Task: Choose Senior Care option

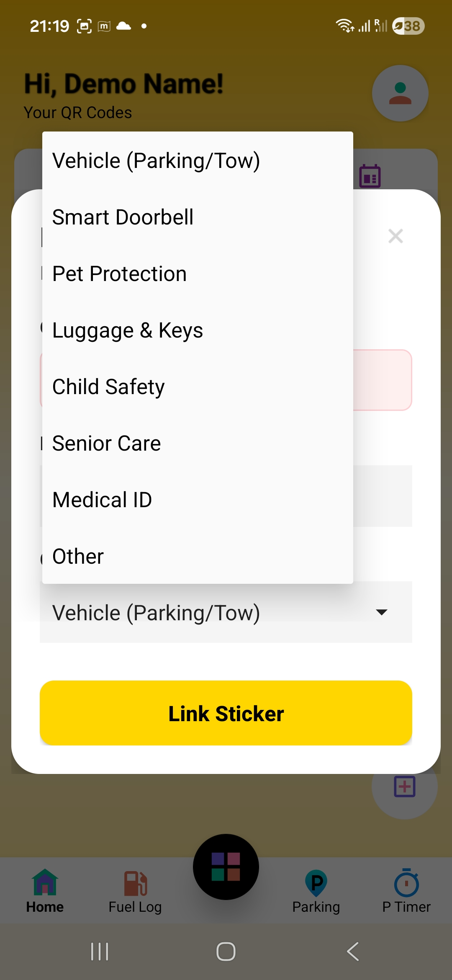Action: click(x=106, y=443)
